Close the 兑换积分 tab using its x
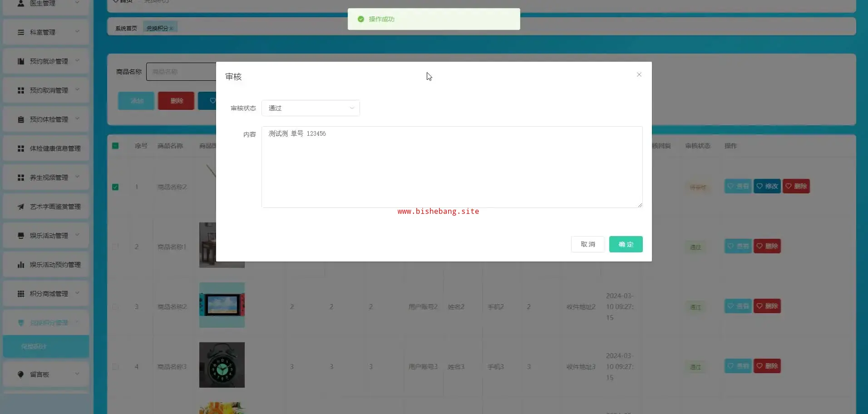868x414 pixels. click(x=171, y=29)
